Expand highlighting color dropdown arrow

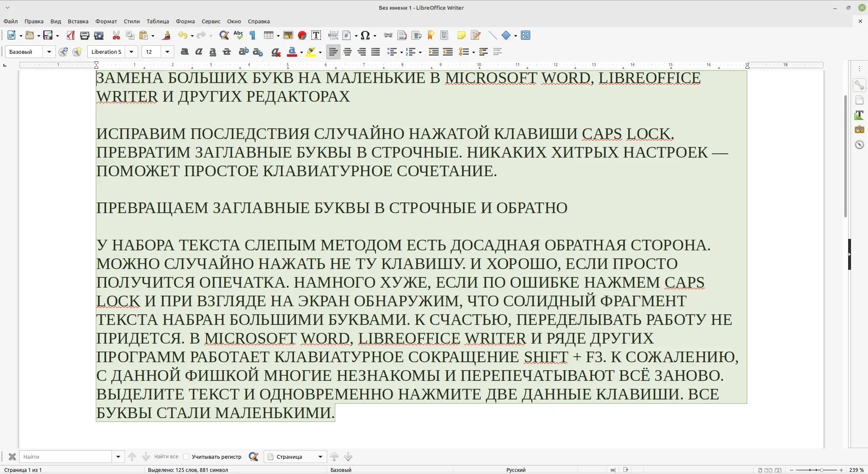[x=320, y=52]
